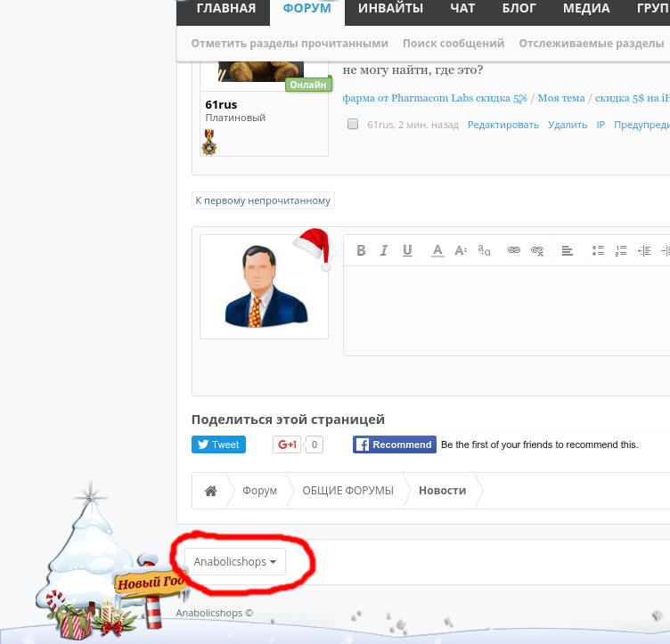Toggle bold formatting in reply editor

tap(361, 250)
